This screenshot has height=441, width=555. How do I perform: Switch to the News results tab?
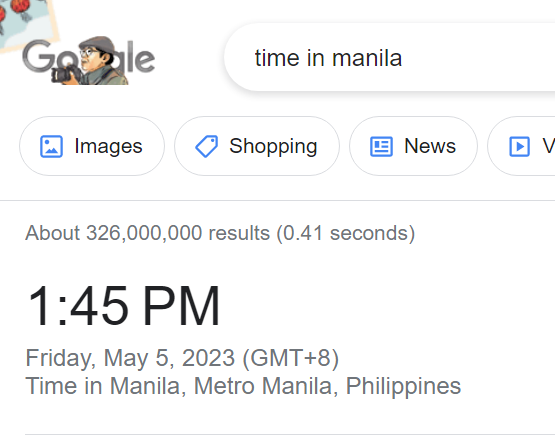tap(413, 146)
